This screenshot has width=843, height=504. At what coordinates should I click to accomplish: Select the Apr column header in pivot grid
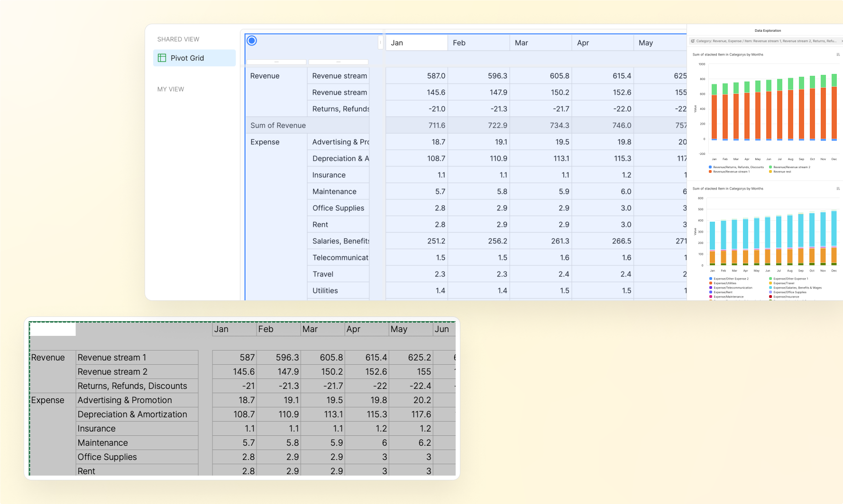tap(603, 43)
